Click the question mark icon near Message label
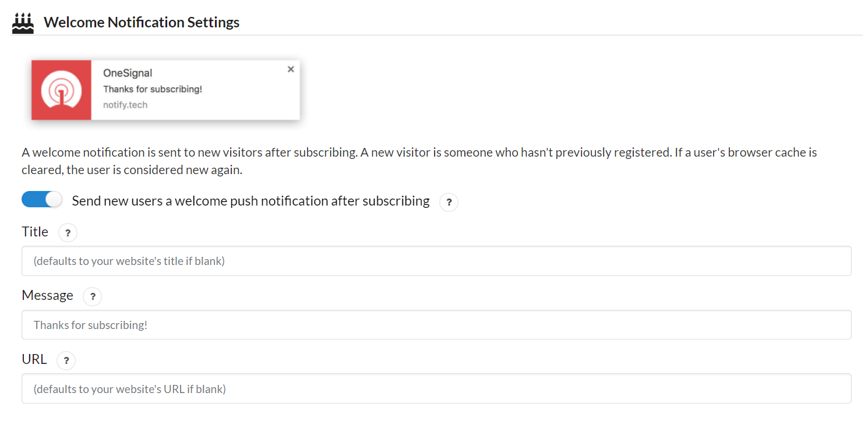The image size is (868, 421). coord(92,296)
